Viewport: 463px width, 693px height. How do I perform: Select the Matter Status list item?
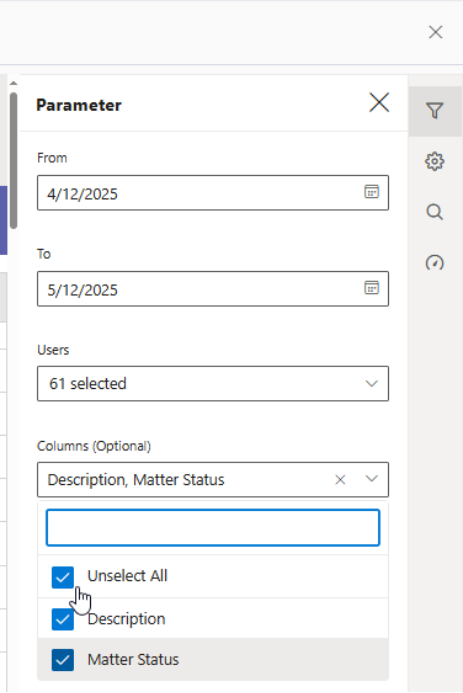[x=213, y=659]
